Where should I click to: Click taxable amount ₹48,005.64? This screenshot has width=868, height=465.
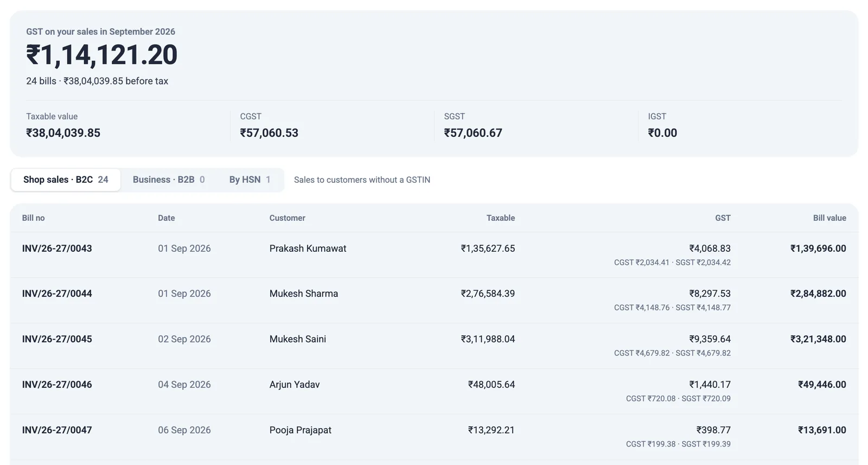point(492,385)
